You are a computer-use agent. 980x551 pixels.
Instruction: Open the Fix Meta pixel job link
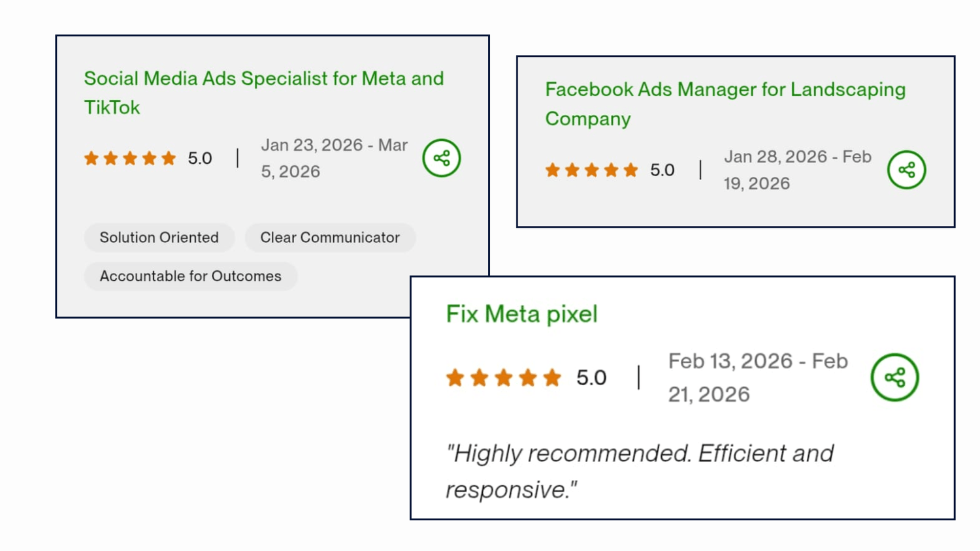521,314
